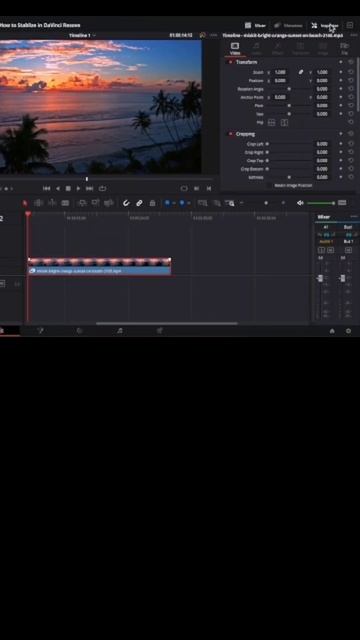Viewport: 360px width, 640px height.
Task: Click the sunset clip thumbnail on timeline
Action: [99, 262]
